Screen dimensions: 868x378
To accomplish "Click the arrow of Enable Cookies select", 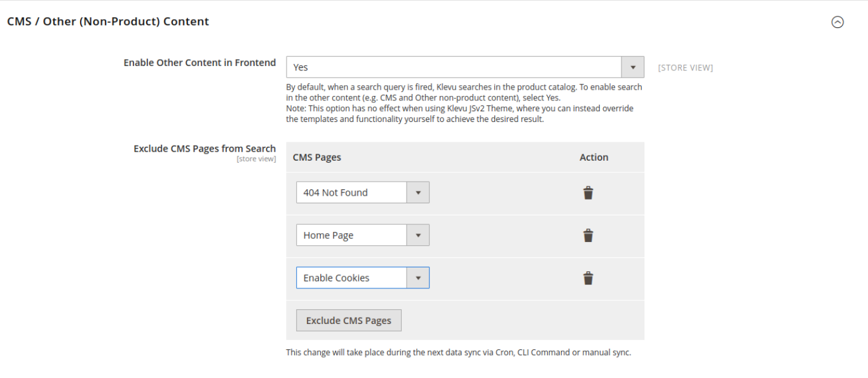I will coord(418,278).
